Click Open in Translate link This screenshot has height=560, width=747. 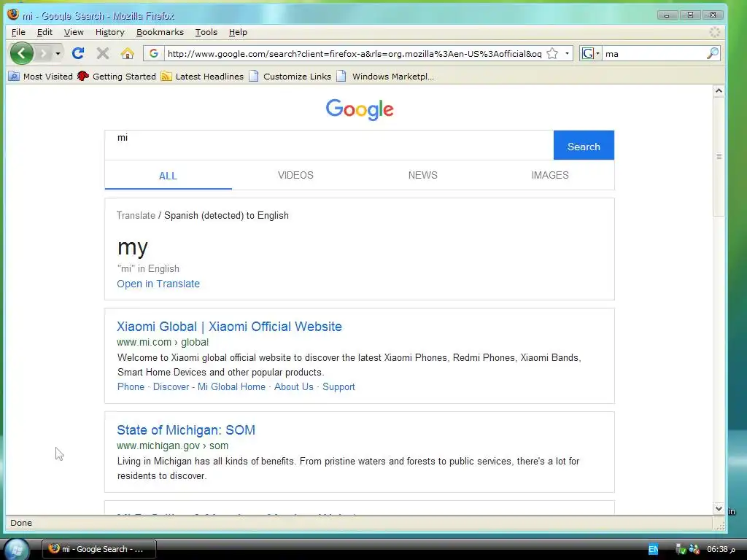[x=158, y=284]
